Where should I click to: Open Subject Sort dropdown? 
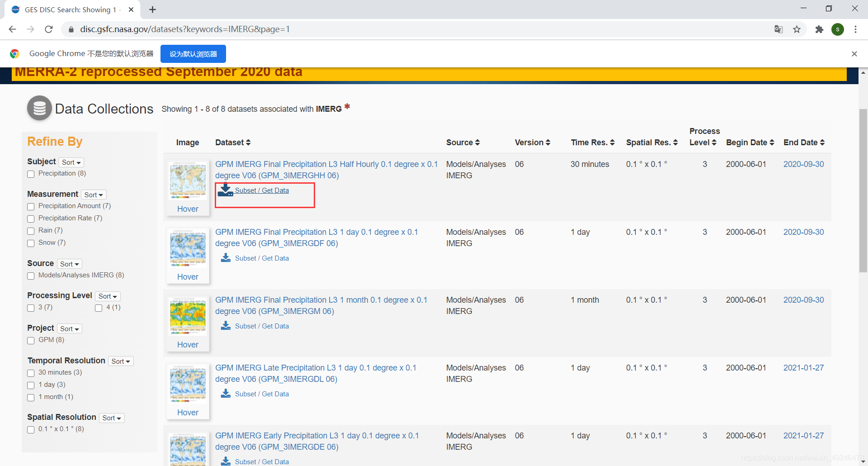pos(71,162)
